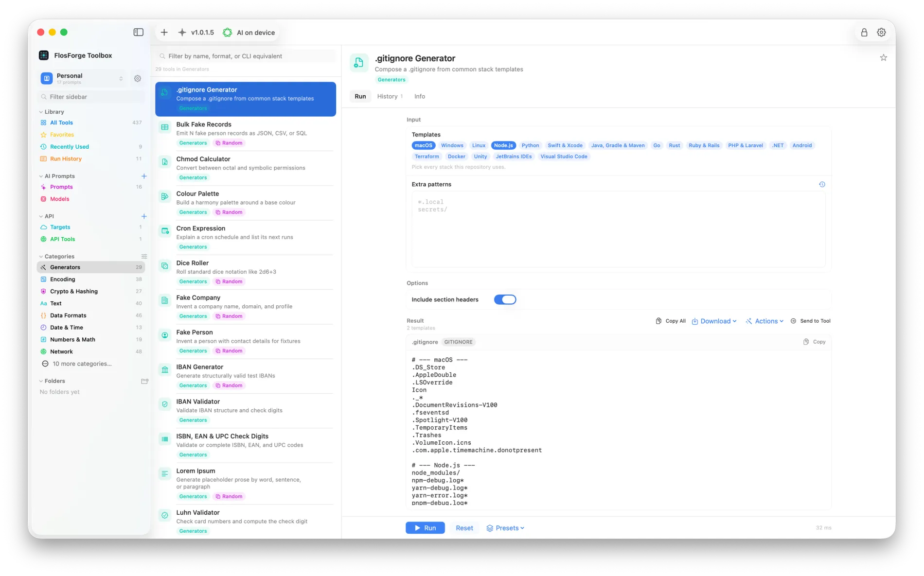Open the Cron Expression tool
The height and width of the screenshot is (576, 924).
(246, 237)
